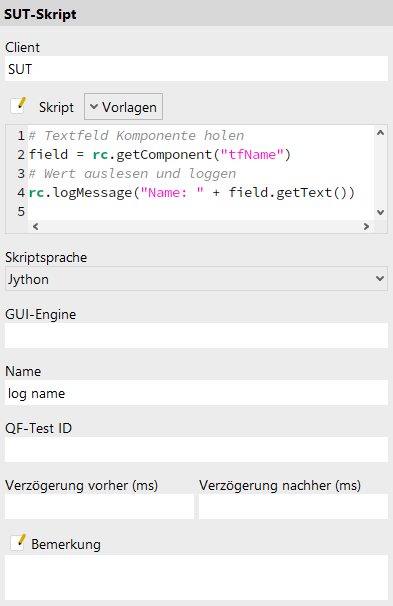Click the Verzögerung vorher (ms) field
Screen dimensions: 393x606
point(99,506)
